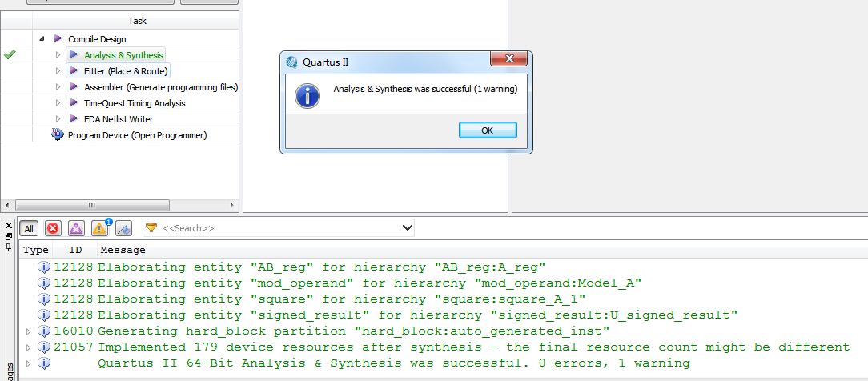Click the TimeQuest play icon
Viewport: 868px width, 381px height.
coord(74,102)
